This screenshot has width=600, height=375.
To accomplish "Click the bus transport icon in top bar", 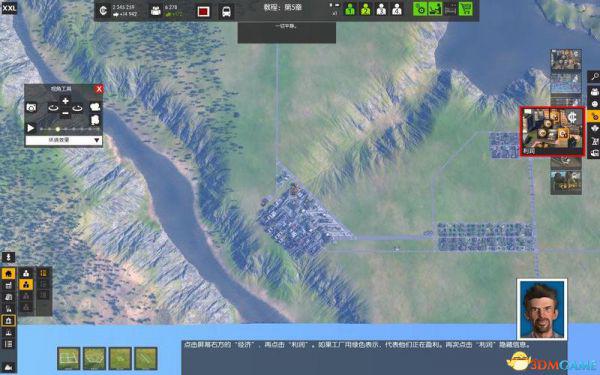I will click(x=226, y=11).
